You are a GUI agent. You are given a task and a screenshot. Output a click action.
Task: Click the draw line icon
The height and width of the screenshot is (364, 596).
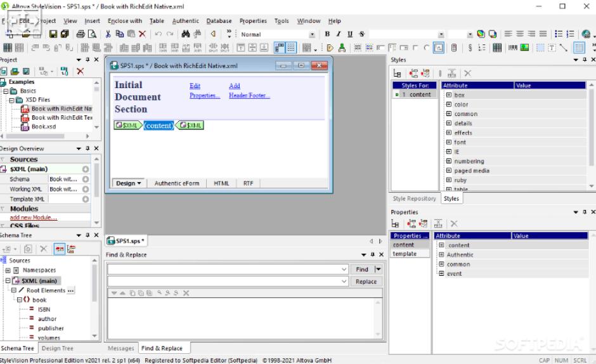(x=563, y=48)
